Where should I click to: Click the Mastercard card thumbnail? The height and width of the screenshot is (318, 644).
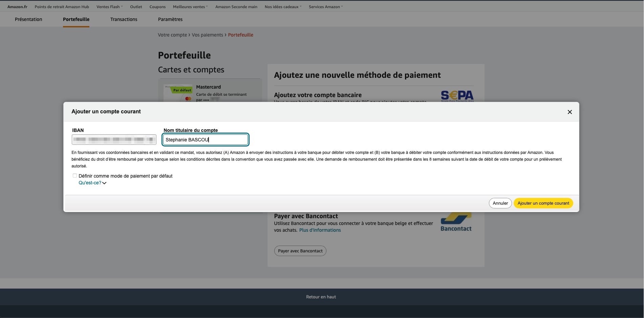(178, 93)
